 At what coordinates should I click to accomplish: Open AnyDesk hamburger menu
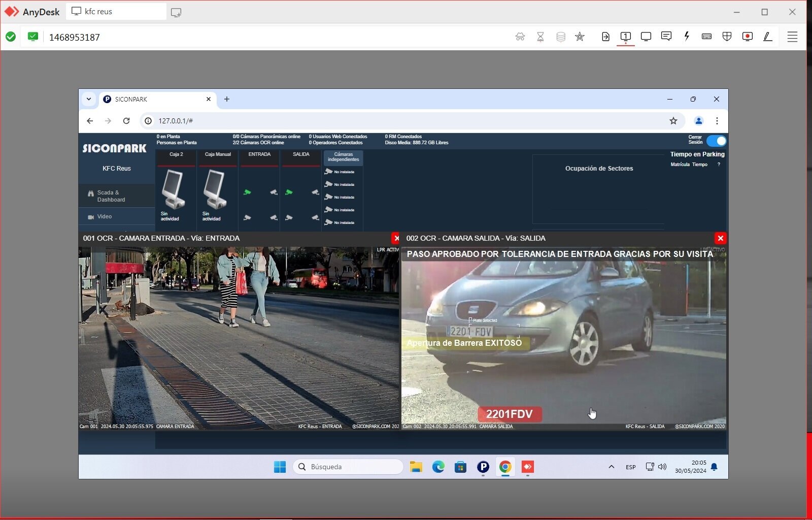[x=792, y=37]
